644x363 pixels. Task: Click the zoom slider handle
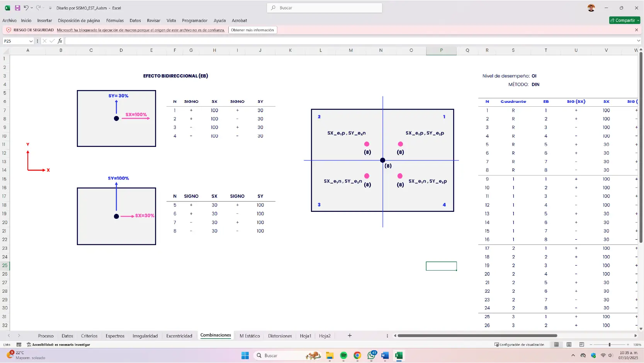pyautogui.click(x=610, y=344)
